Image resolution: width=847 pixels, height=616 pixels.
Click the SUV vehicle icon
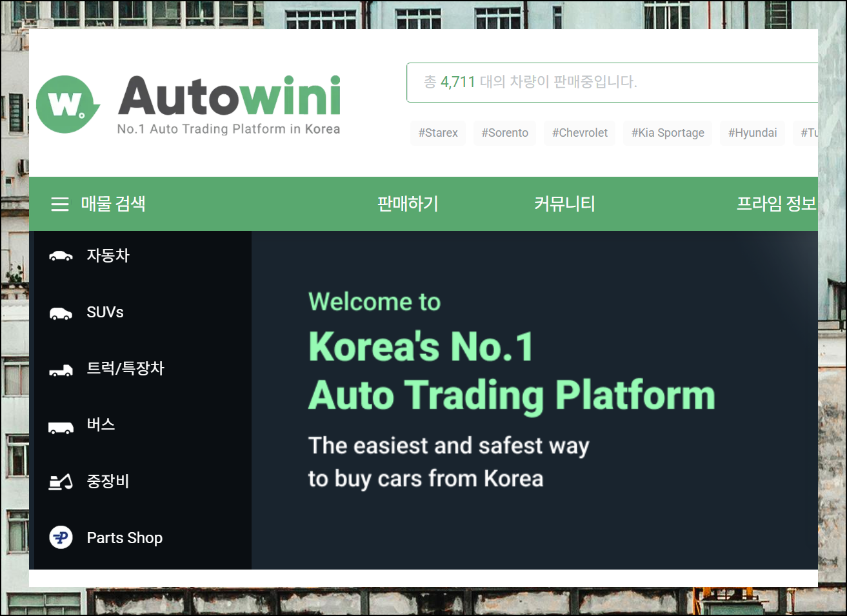pyautogui.click(x=61, y=313)
